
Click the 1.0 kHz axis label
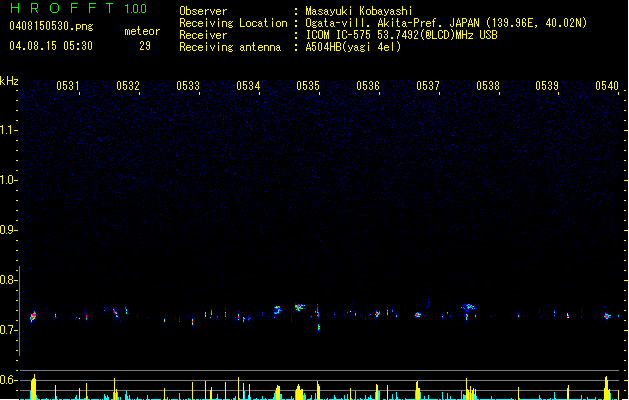pos(8,180)
